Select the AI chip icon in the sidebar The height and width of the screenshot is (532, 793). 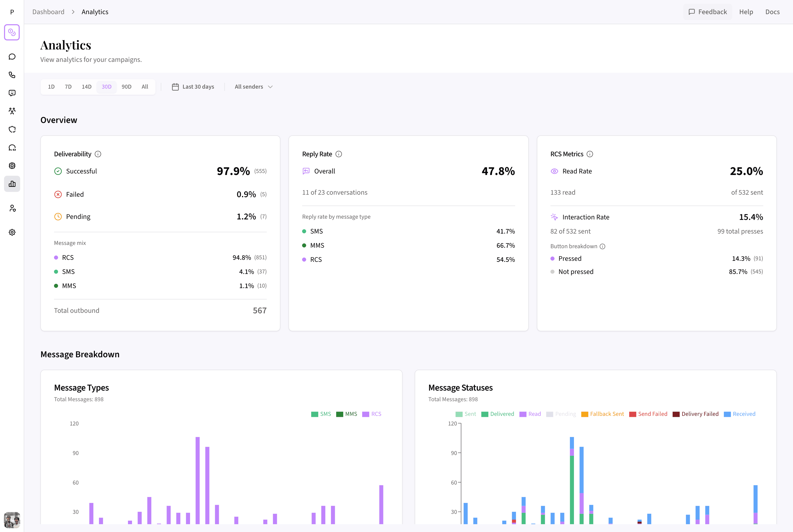point(12,166)
